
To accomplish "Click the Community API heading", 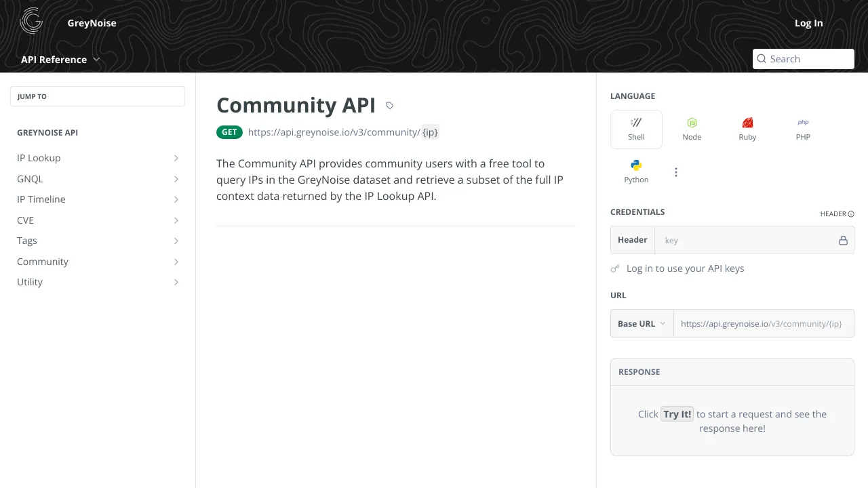I will (x=296, y=105).
